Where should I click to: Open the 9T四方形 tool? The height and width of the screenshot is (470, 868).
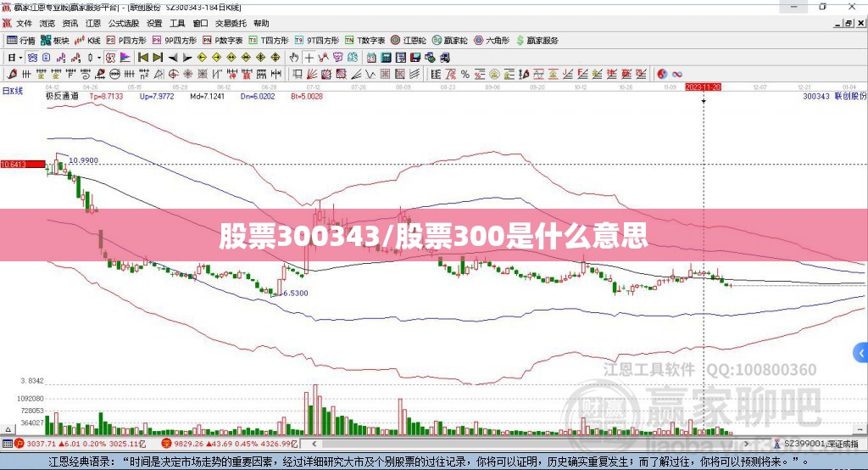317,41
